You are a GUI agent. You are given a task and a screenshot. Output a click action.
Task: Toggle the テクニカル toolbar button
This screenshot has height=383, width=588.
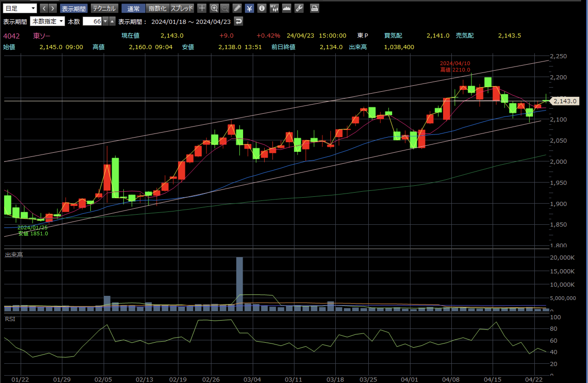tap(104, 9)
